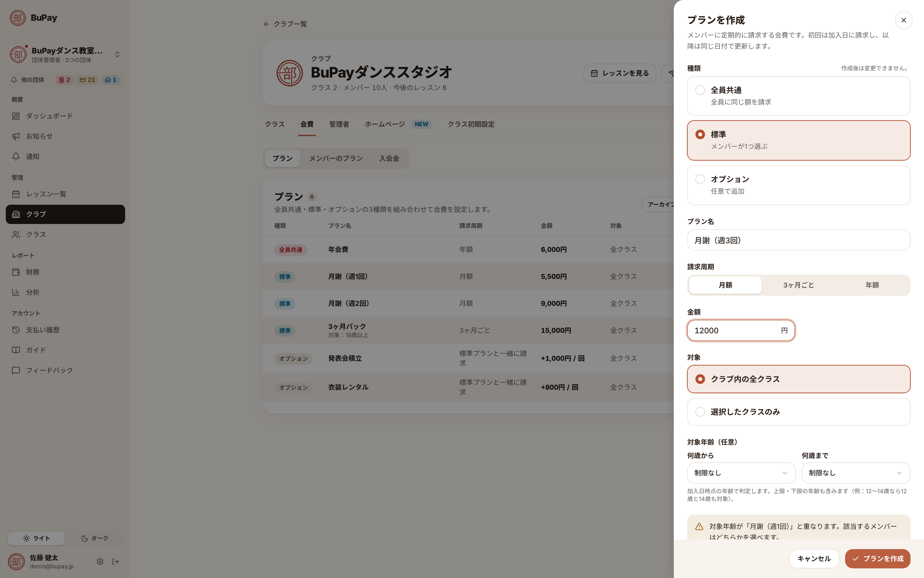
Task: Open フィードバック speech bubble icon
Action: 16,370
